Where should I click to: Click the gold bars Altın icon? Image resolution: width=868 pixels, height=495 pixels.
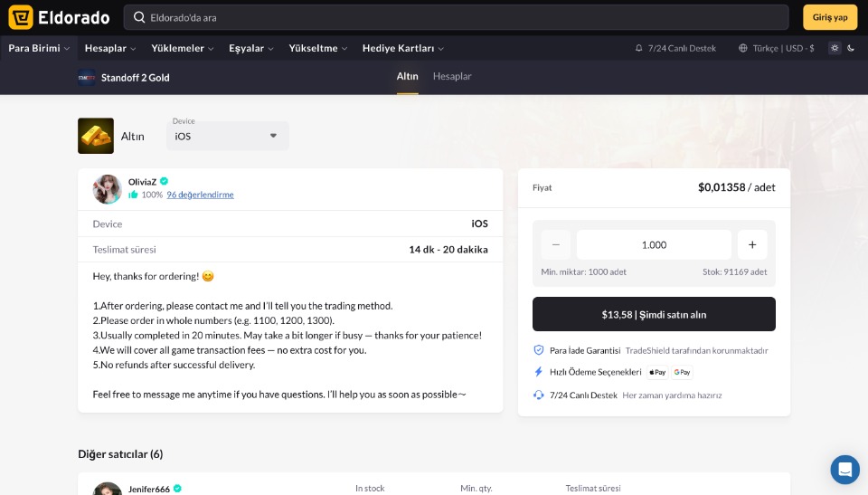coord(96,136)
